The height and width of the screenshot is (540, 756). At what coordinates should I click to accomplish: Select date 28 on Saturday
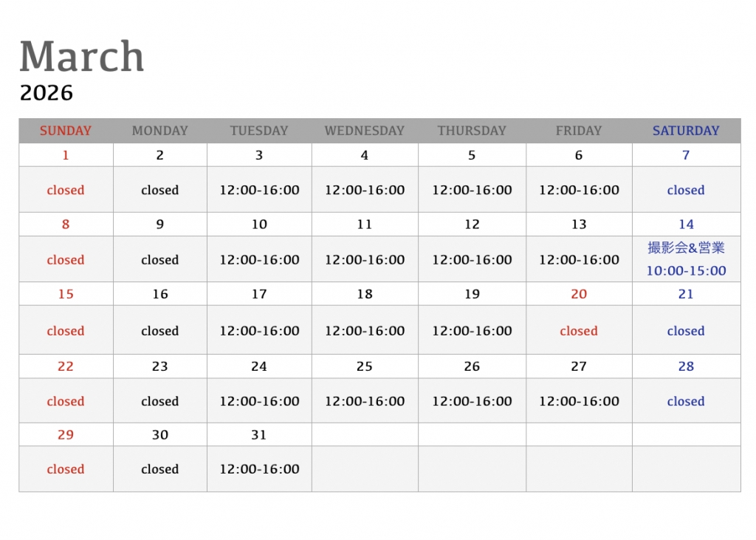686,366
